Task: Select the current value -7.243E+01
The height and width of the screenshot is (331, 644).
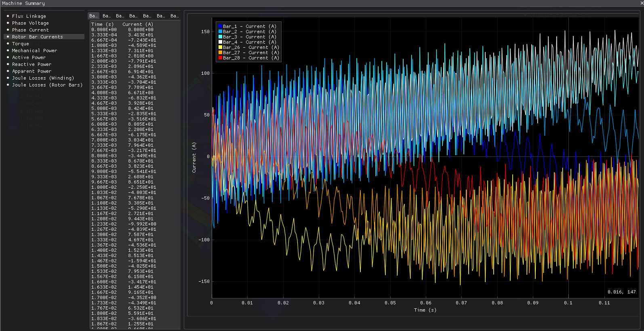Action: 142,40
